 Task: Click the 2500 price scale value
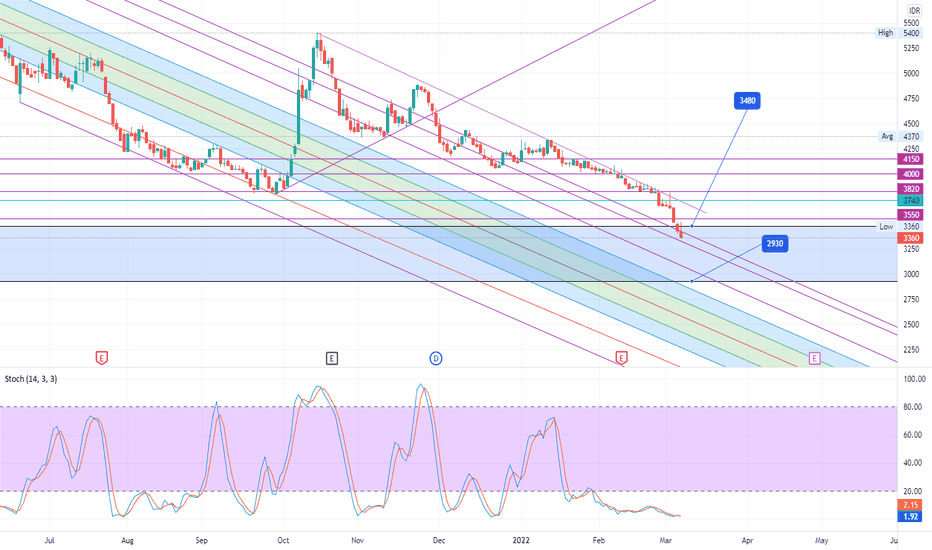(911, 325)
